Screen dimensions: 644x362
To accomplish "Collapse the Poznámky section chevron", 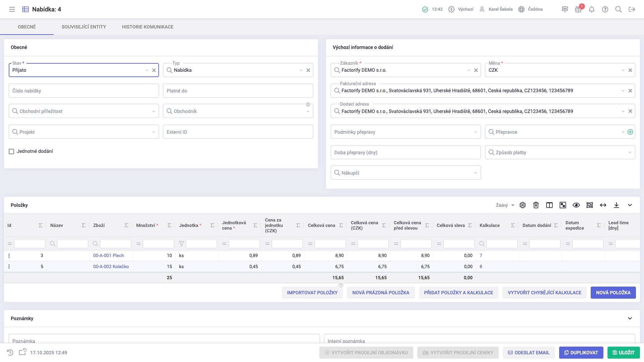I will click(630, 318).
